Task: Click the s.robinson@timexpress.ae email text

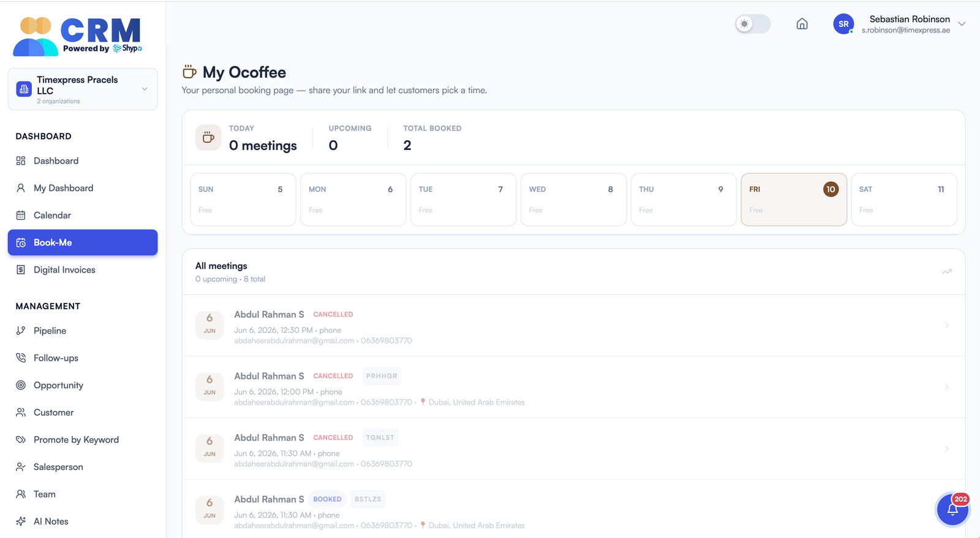Action: click(x=906, y=30)
